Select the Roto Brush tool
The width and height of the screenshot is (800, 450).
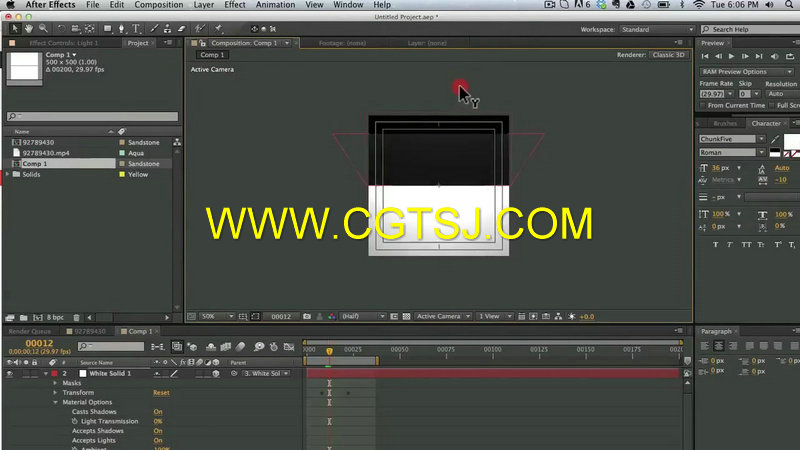200,29
